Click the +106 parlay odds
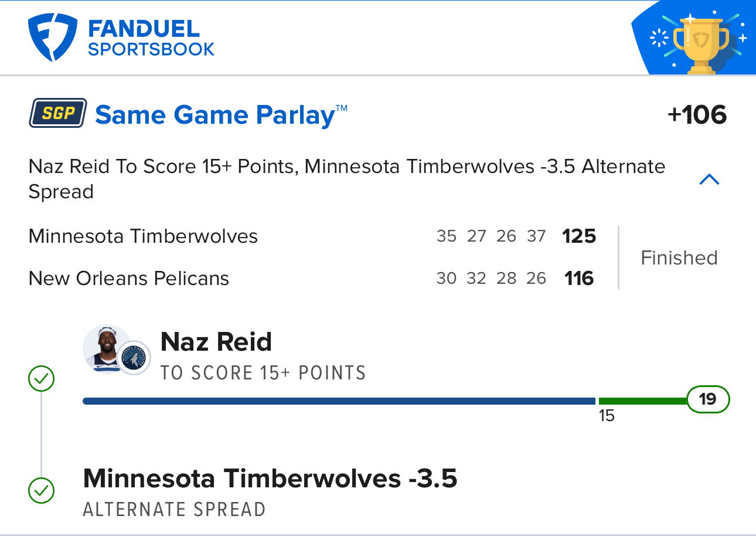This screenshot has height=536, width=756. (x=697, y=114)
